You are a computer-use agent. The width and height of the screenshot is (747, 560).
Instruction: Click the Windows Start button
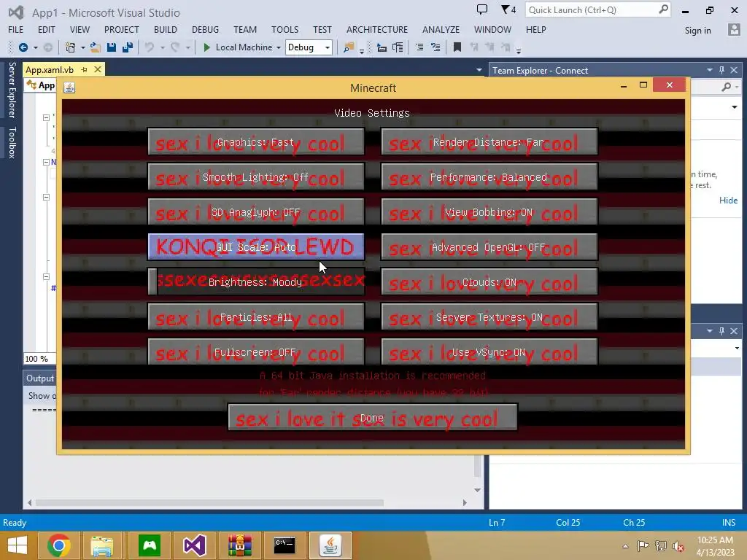18,545
